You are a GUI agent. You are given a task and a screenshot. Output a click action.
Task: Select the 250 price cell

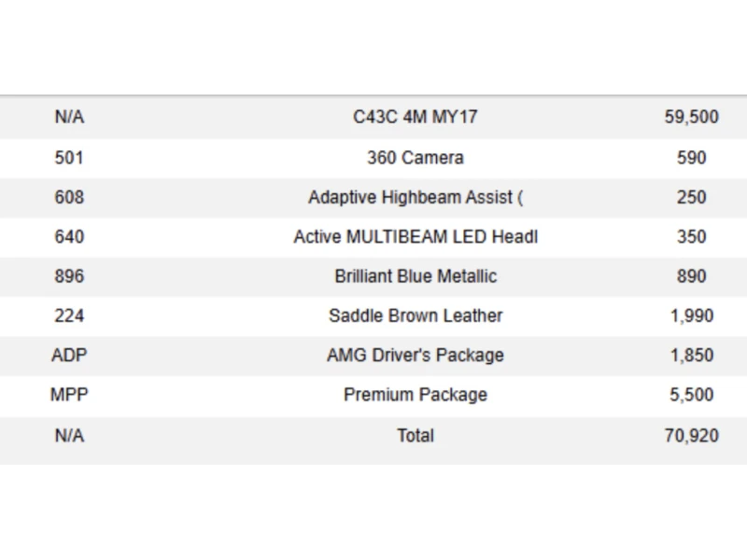click(691, 197)
